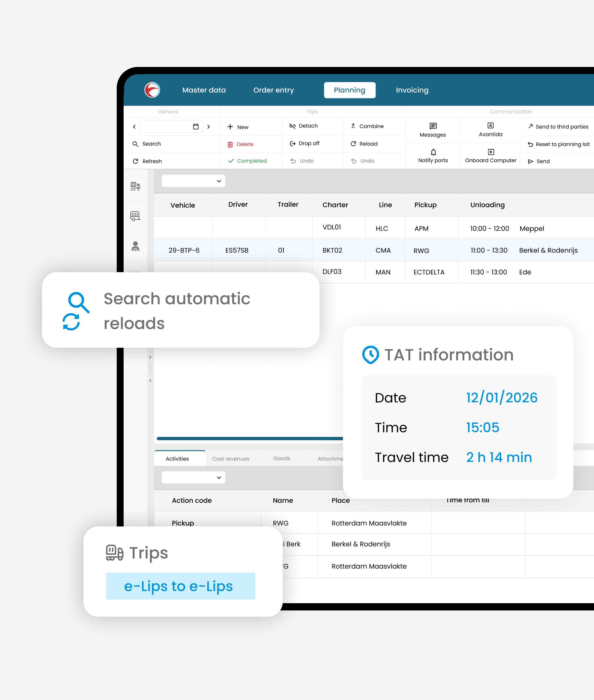Screen dimensions: 594x700
Task: Click the company logo icon
Action: coord(152,90)
